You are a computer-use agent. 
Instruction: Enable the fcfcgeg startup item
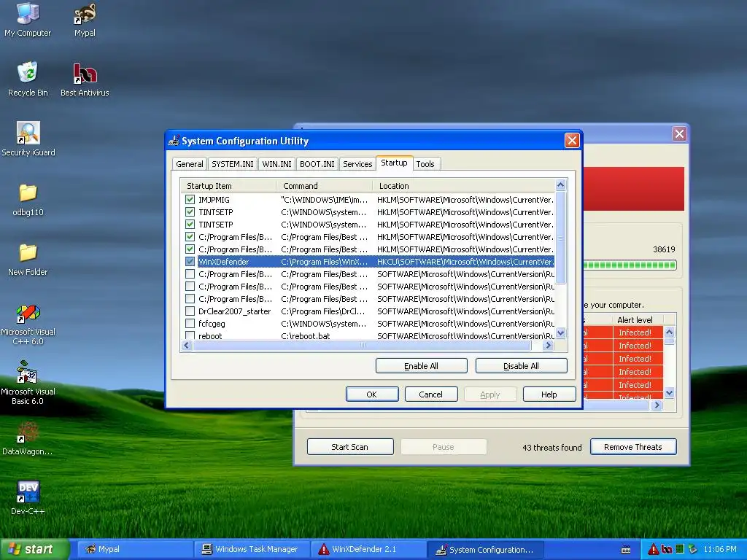[190, 323]
